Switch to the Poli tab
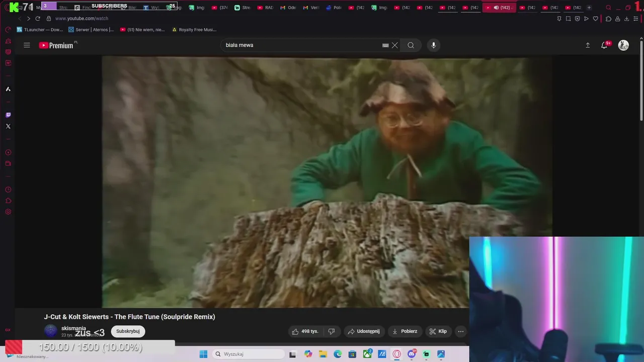This screenshot has width=644, height=362. 334,8
